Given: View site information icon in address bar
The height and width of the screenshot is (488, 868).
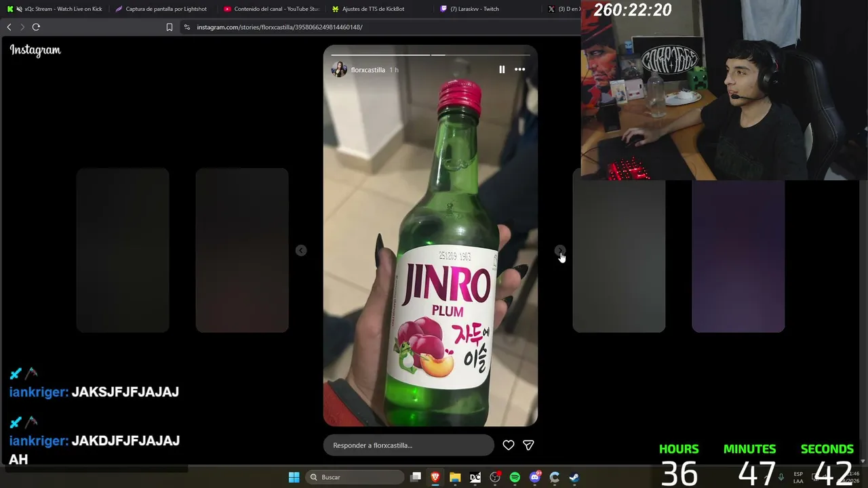Looking at the screenshot, I should pos(187,27).
